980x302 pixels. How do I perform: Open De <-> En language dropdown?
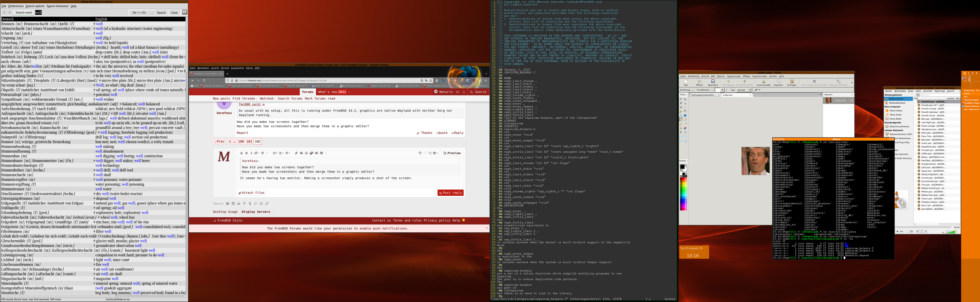142,13
